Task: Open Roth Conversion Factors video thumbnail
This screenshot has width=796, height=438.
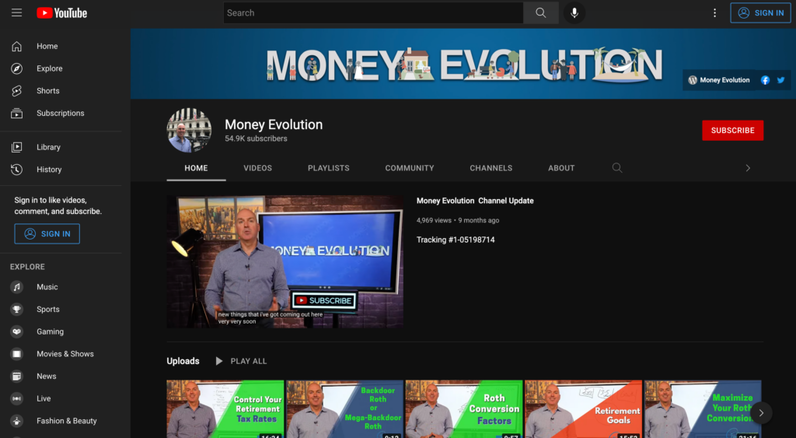Action: tap(464, 409)
